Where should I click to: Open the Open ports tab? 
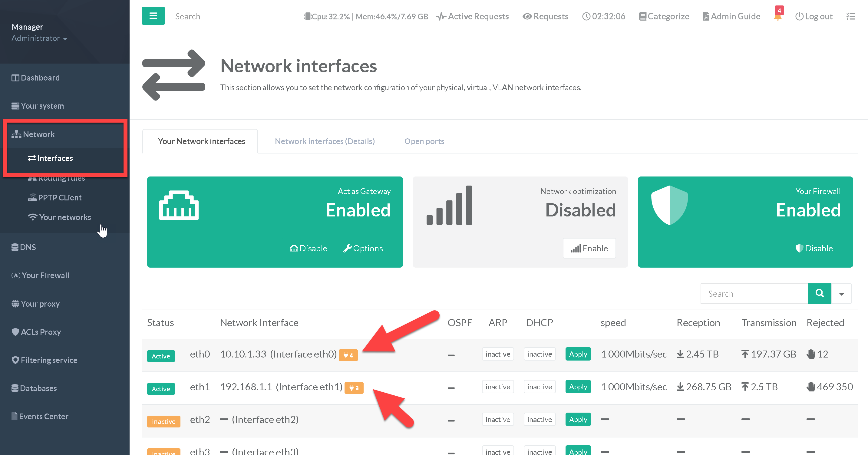(424, 141)
